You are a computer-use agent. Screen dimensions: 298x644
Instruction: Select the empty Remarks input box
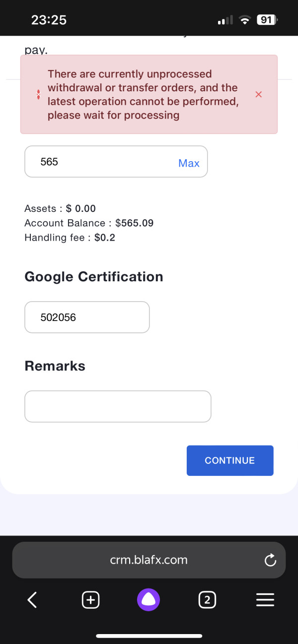tap(118, 406)
